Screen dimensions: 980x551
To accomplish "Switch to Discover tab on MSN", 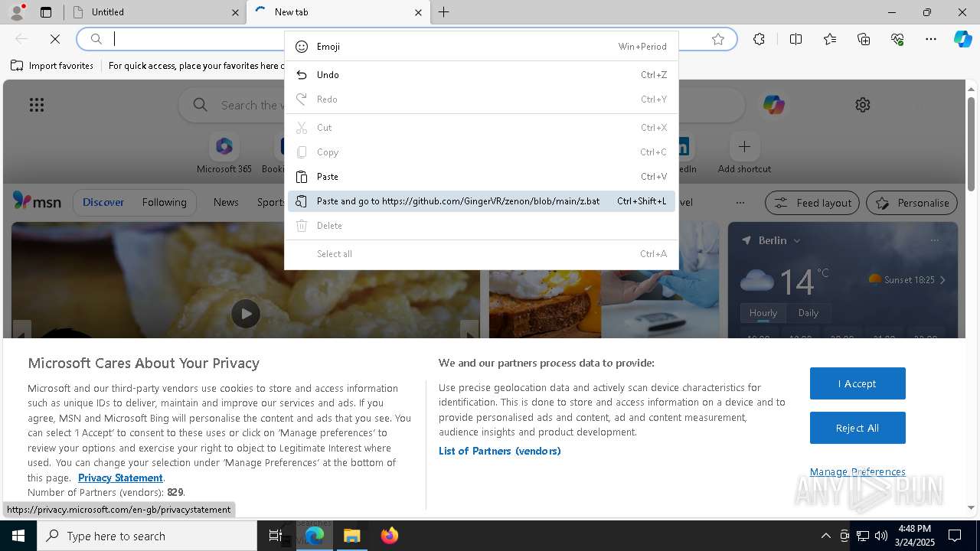I will [x=103, y=203].
